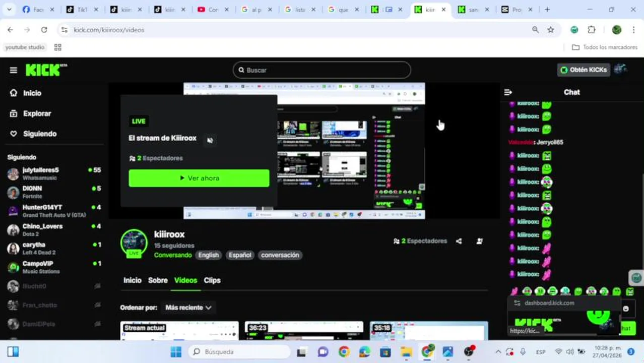This screenshot has height=363, width=644.
Task: Click the kiiiroox channel avatar
Action: pos(134,243)
